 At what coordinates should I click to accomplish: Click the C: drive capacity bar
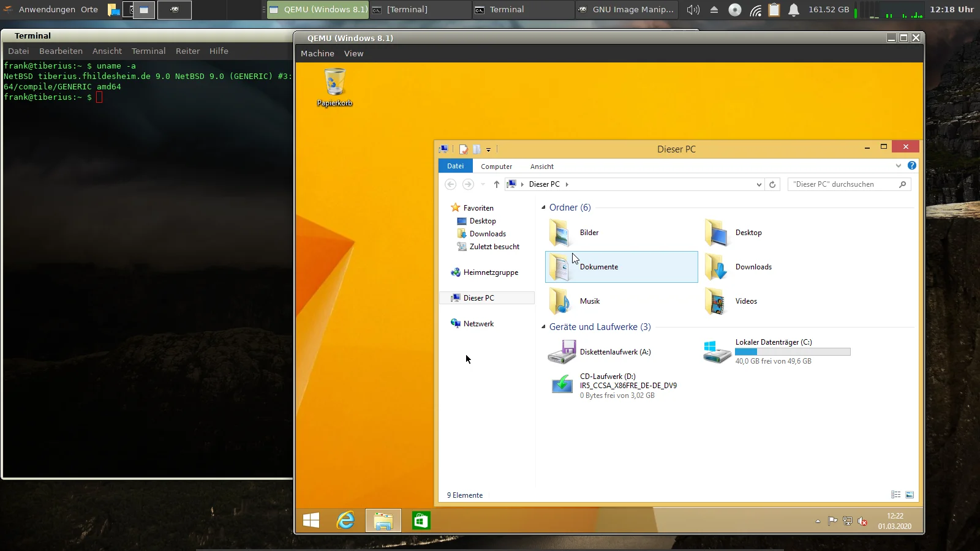pos(793,352)
